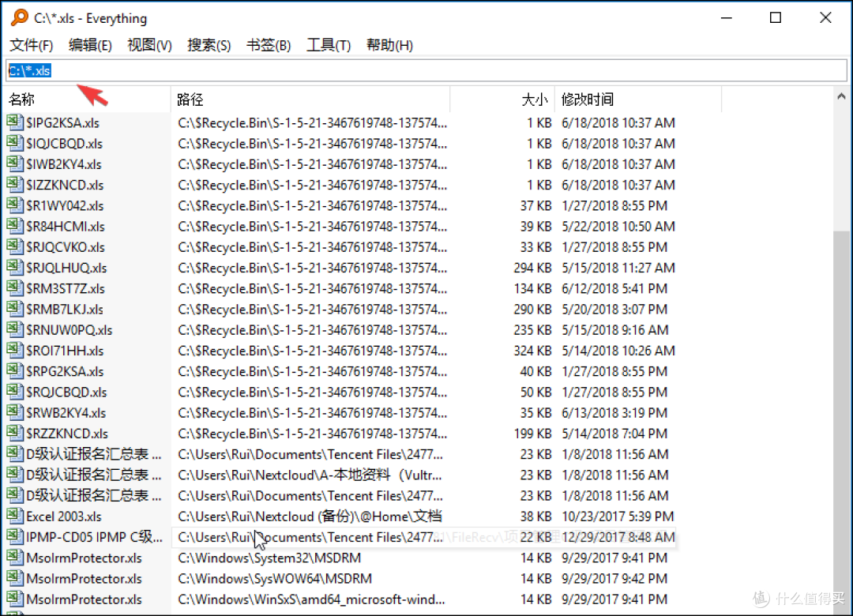Open the 文件(F) menu
853x616 pixels.
[x=32, y=45]
